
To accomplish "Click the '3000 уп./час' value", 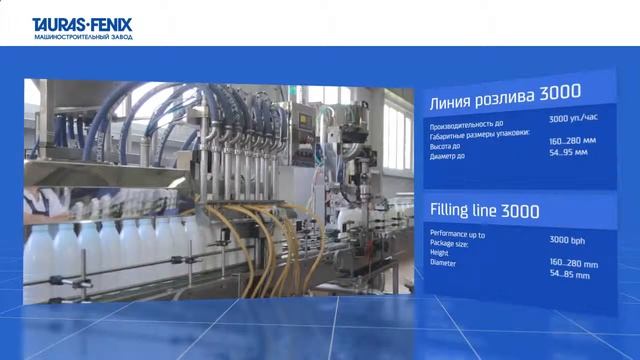I will point(573,118).
